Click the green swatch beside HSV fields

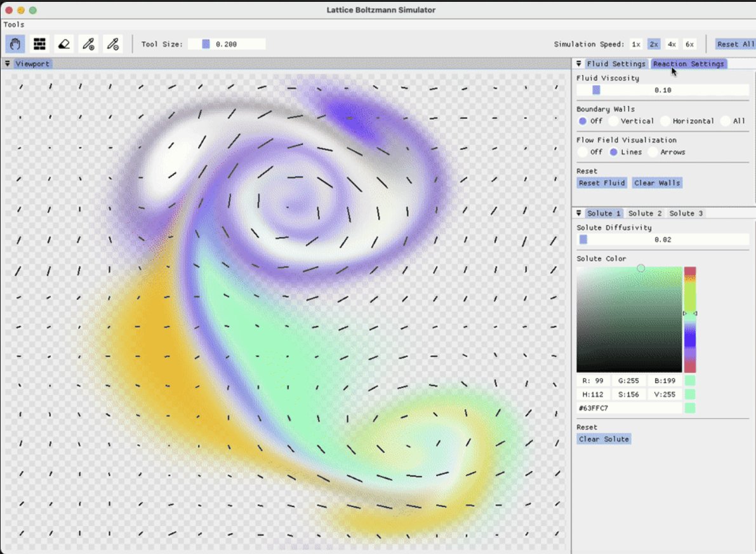[x=690, y=395]
